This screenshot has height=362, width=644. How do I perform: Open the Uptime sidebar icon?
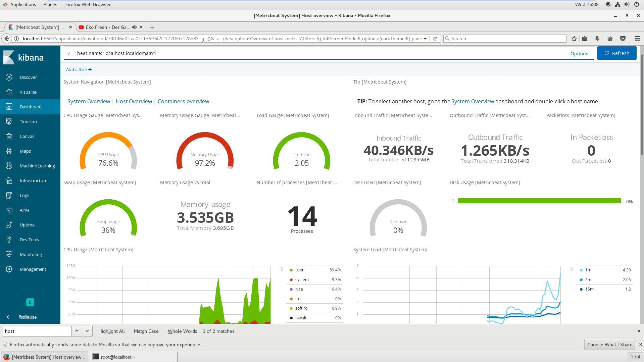[x=9, y=225]
